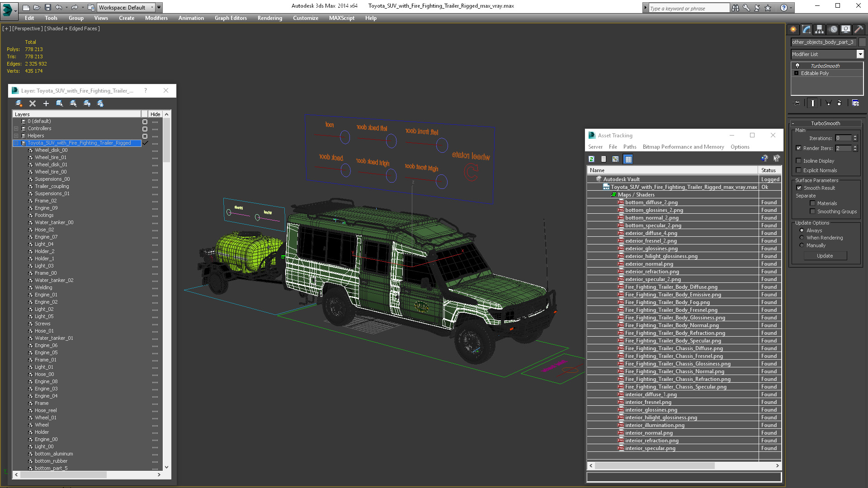Toggle TurboSmooth lightbulb in modifier stack
The height and width of the screenshot is (488, 868).
[x=797, y=66]
